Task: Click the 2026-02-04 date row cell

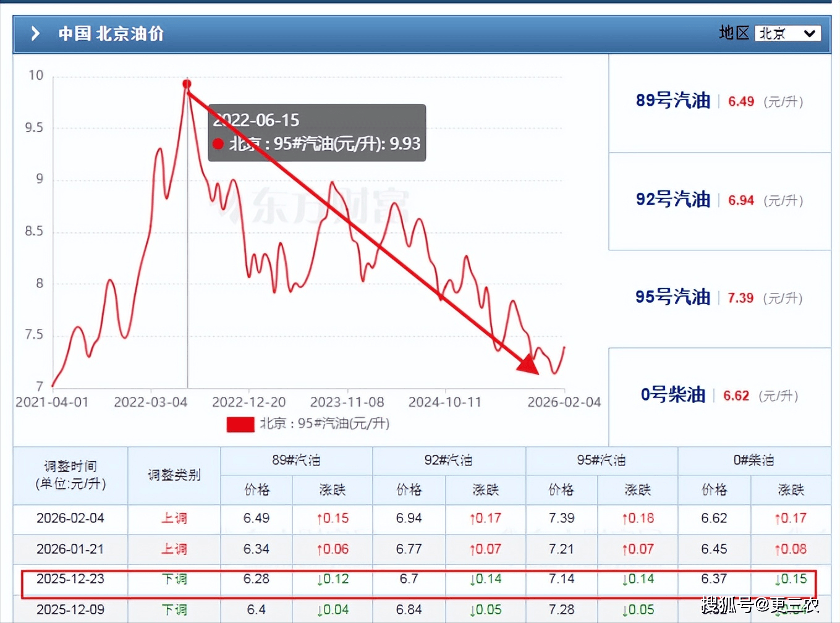Action: click(70, 519)
